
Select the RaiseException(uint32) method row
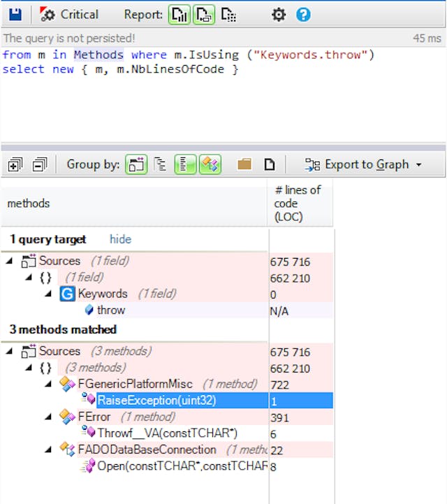pos(156,401)
